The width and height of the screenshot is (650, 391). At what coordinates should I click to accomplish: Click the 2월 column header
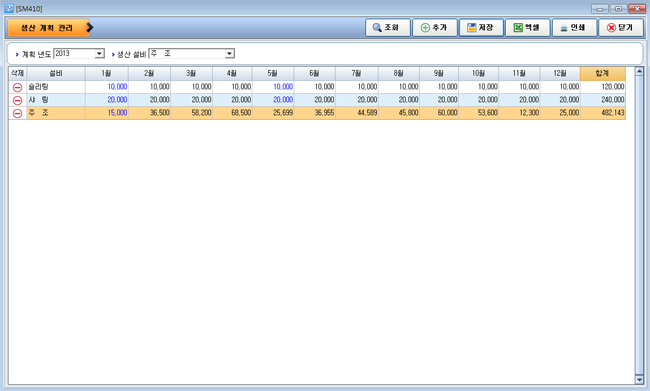149,73
